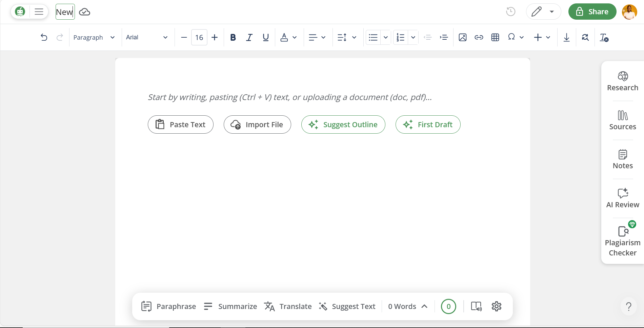The image size is (644, 328).
Task: Click the document title field New
Action: coord(65,12)
